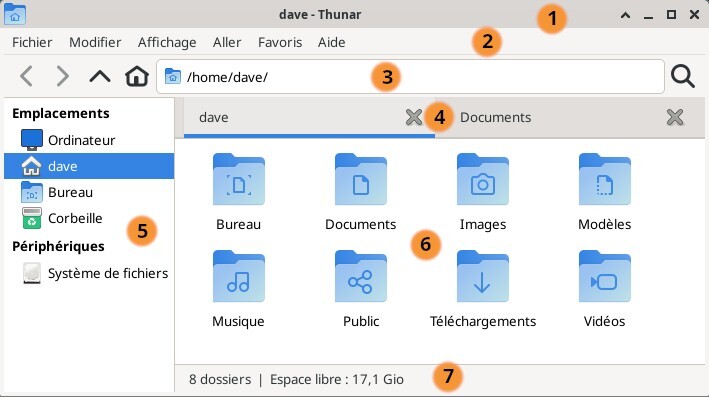Viewport: 709px width, 397px height.
Task: Open the Affichage menu
Action: [167, 43]
